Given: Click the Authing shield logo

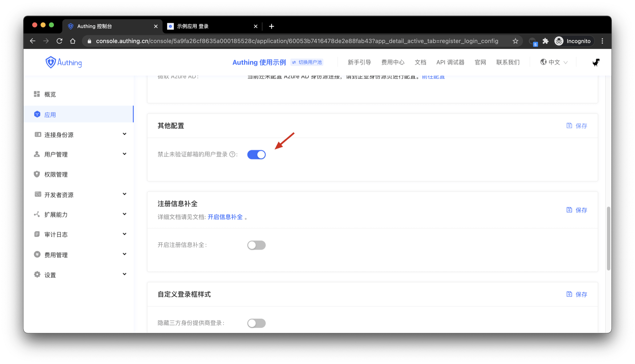Looking at the screenshot, I should point(51,62).
